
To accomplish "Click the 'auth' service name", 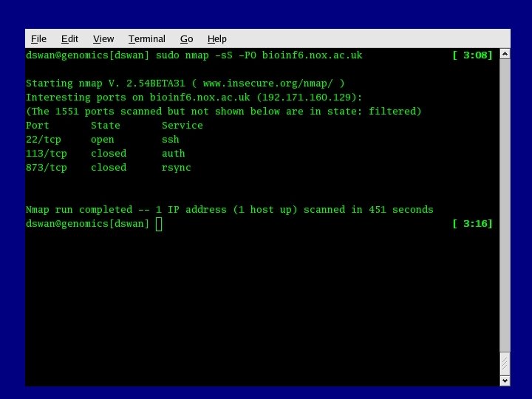I will click(x=174, y=154).
